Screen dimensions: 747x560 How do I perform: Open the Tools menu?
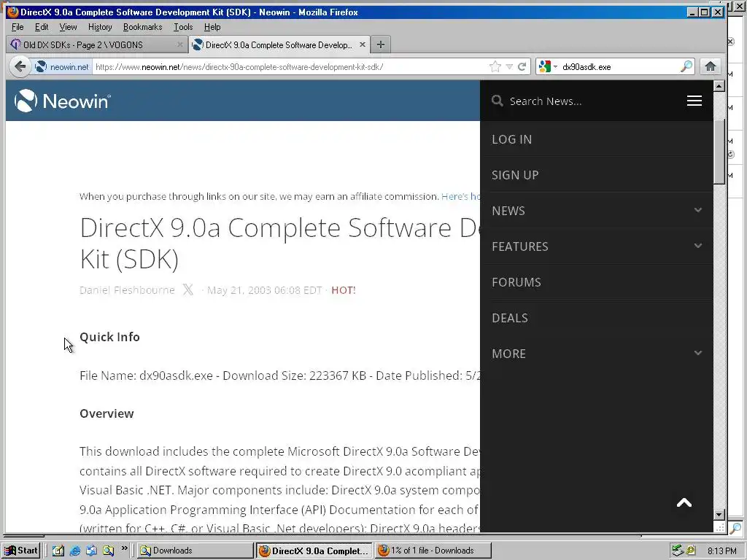point(183,27)
